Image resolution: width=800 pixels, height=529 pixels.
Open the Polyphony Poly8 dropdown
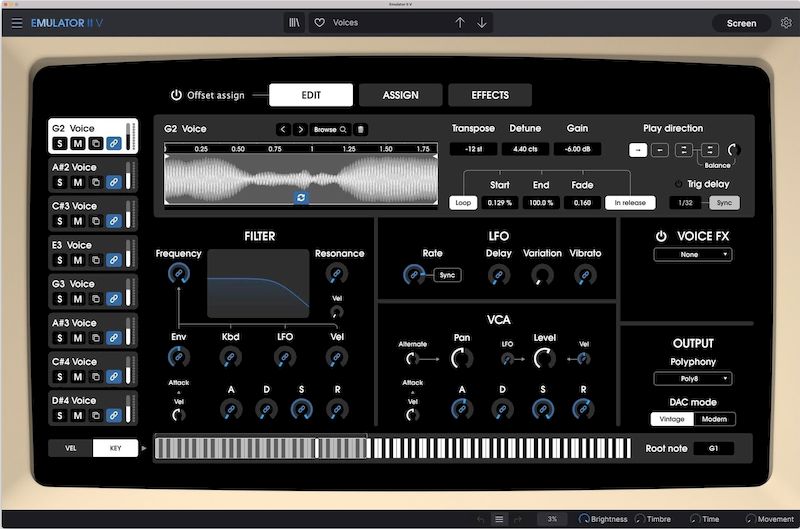coord(693,379)
